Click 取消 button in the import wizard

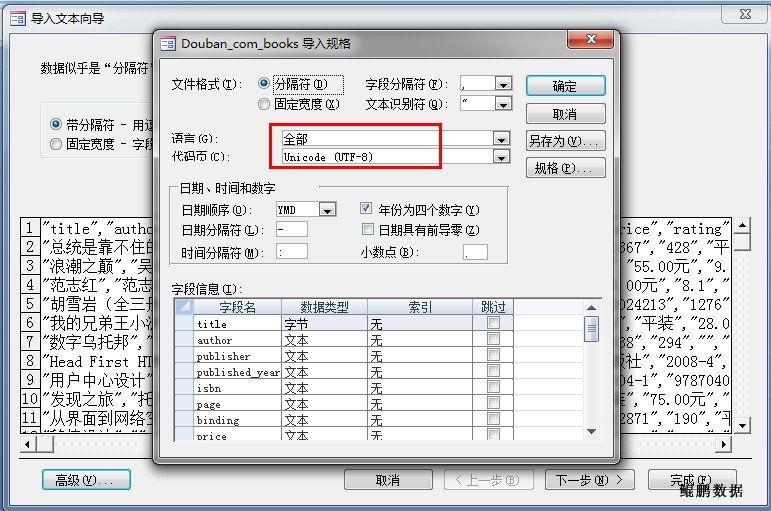(388, 480)
